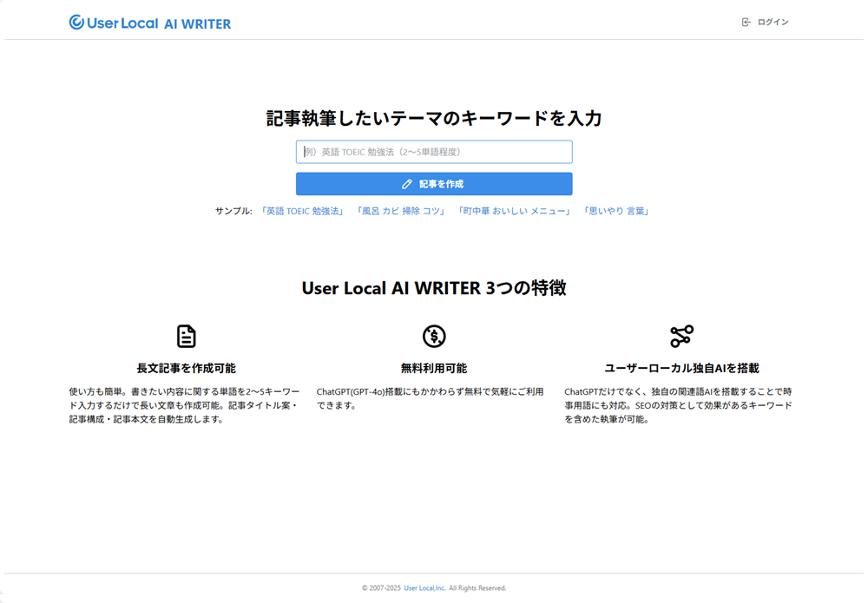Click the description starting ChatGPTだけでなく

678,405
